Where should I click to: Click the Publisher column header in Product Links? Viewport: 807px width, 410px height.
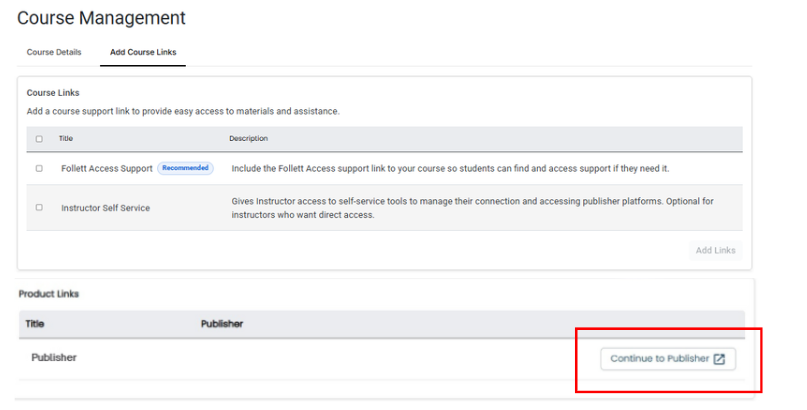[222, 324]
